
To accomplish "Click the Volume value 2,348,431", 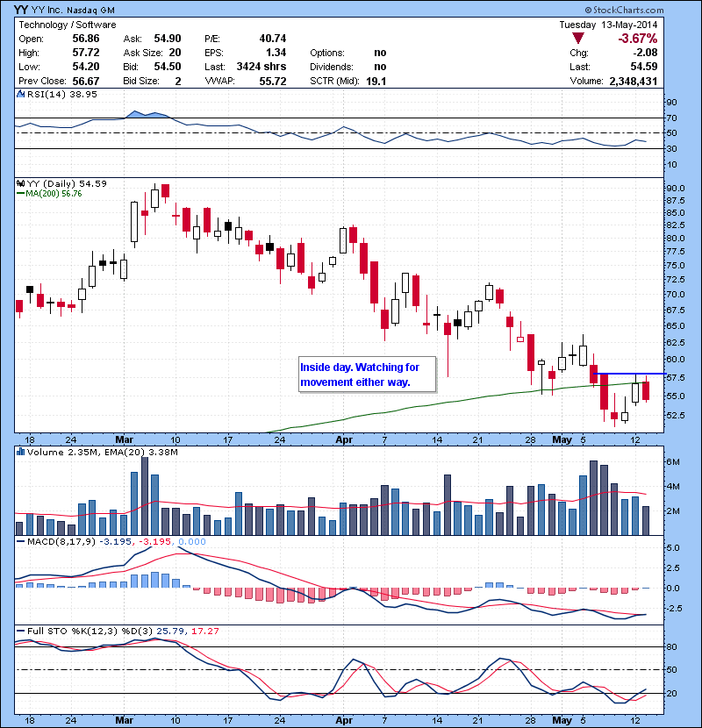I will 634,82.
